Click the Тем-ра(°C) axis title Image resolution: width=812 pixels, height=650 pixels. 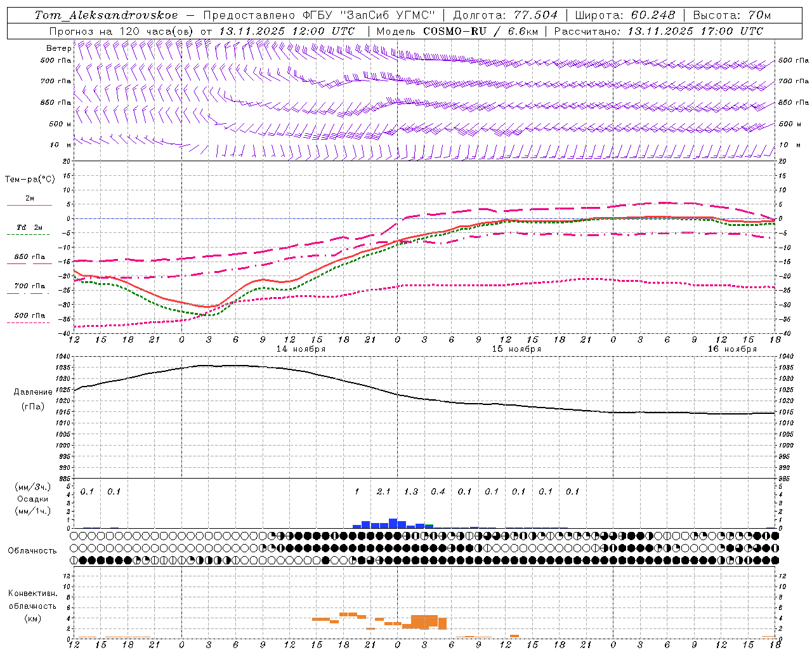[x=30, y=180]
